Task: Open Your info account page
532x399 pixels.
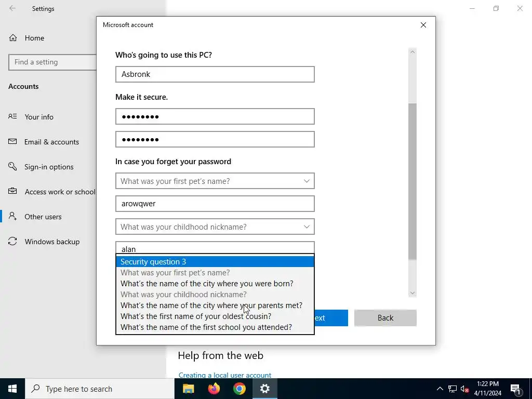Action: coord(38,117)
